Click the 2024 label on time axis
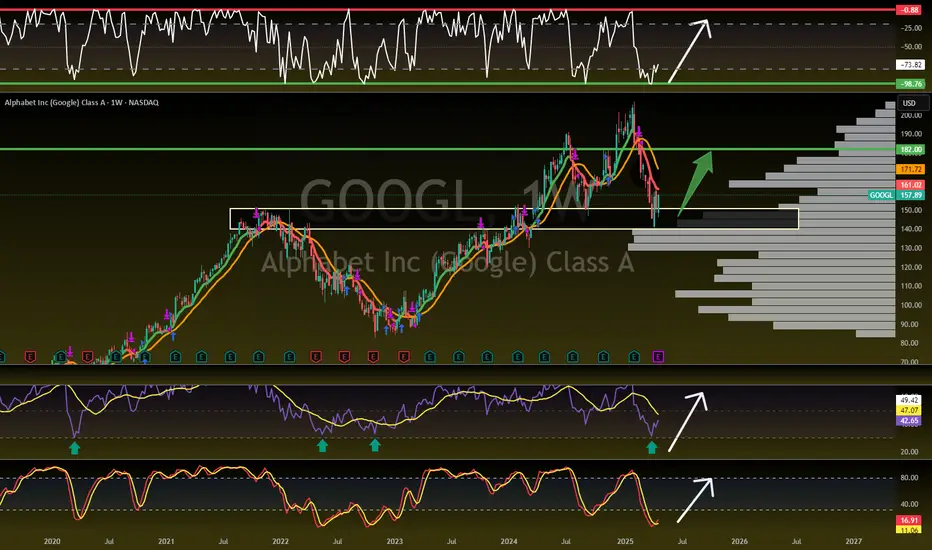The image size is (932, 550). 508,542
